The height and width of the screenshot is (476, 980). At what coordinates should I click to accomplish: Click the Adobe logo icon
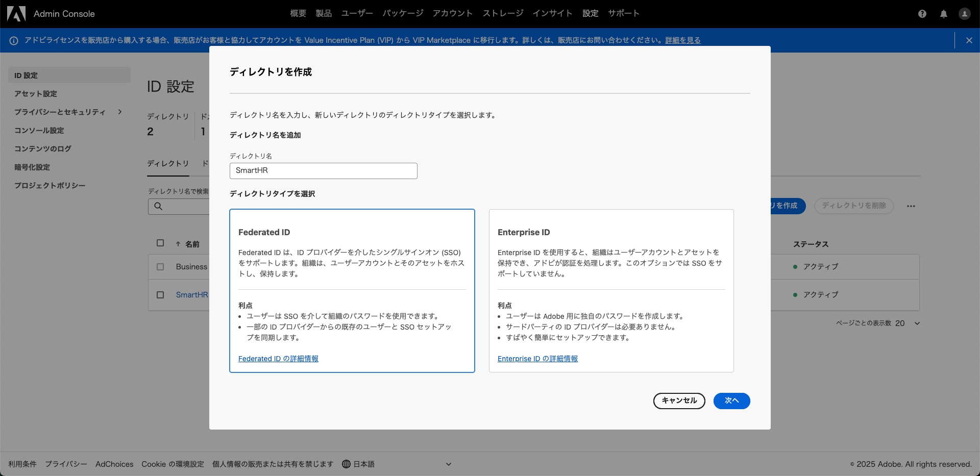[16, 14]
